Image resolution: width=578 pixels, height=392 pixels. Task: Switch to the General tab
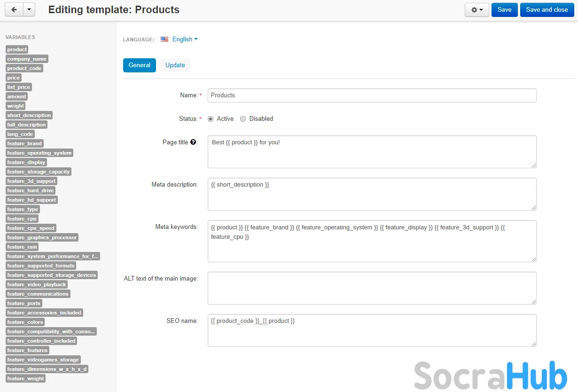[140, 65]
